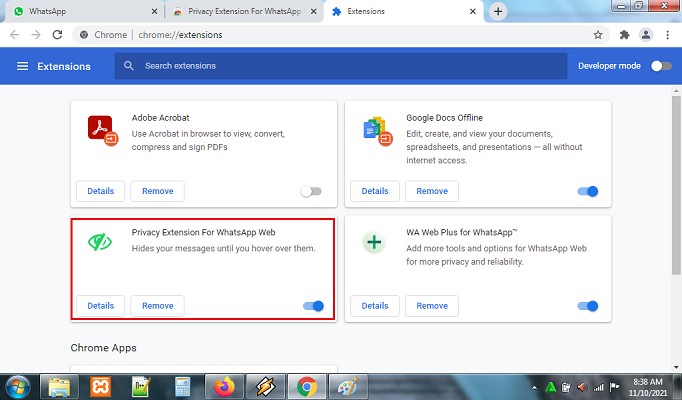682x400 pixels.
Task: Click the Chrome site info chip
Action: [104, 35]
